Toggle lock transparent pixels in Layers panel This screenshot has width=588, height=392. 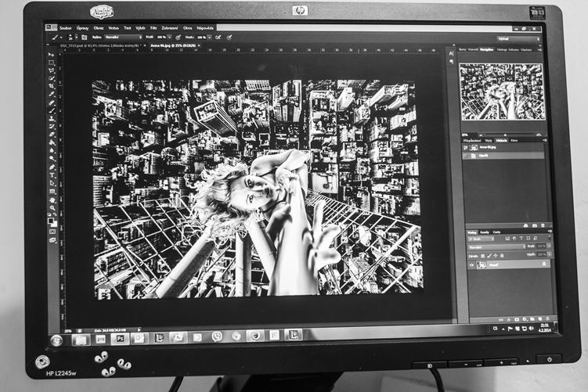point(483,256)
